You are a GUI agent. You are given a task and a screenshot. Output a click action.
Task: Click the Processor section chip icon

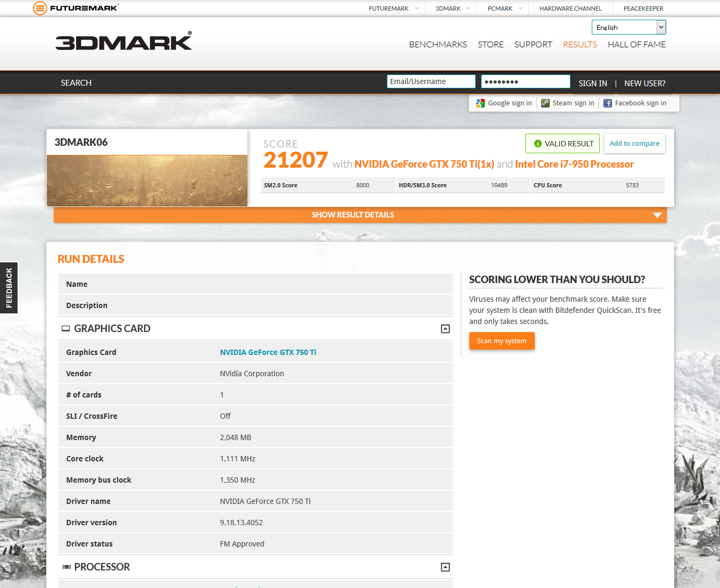coord(67,567)
